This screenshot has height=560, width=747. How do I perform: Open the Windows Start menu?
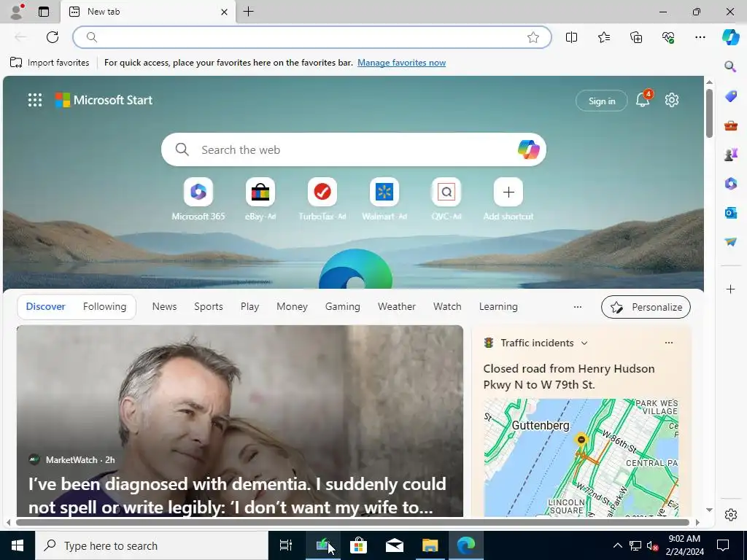(x=18, y=545)
